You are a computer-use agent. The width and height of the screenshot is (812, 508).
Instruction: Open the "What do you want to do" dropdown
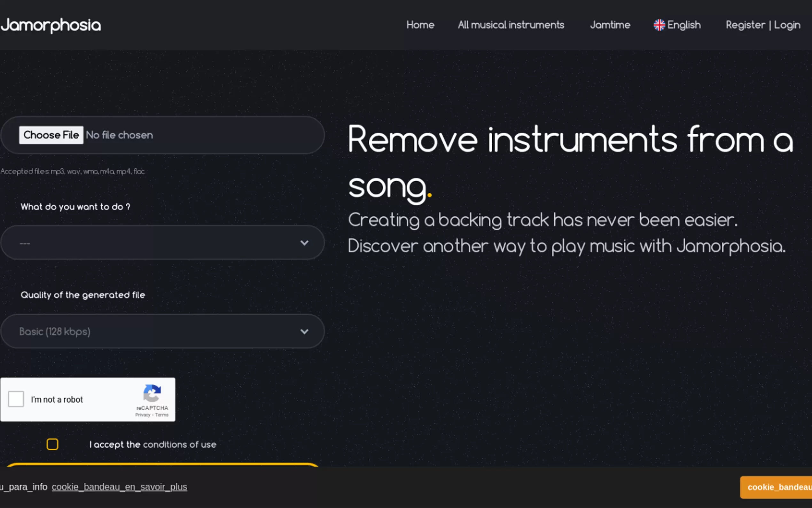162,242
